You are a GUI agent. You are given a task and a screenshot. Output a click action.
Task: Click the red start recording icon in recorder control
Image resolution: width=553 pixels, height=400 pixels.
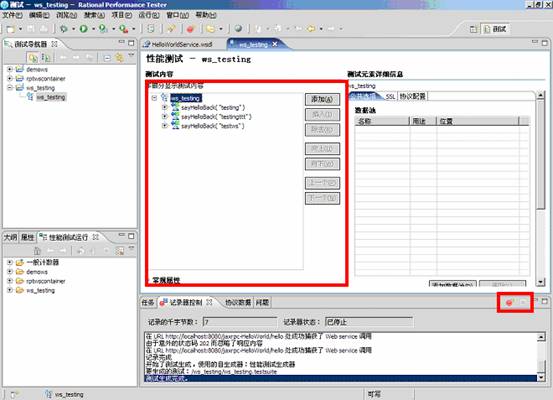[x=509, y=303]
